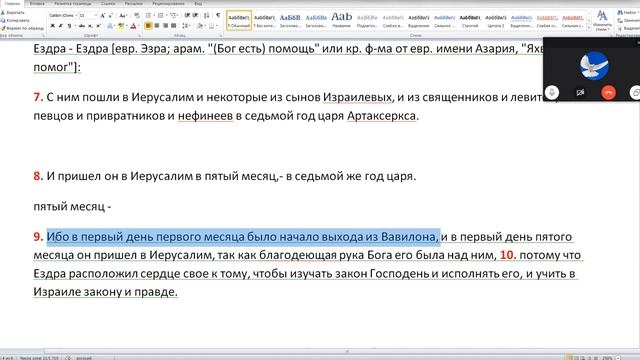Open the Review (Рецензирование) tab
The width and height of the screenshot is (640, 360).
pyautogui.click(x=168, y=4)
